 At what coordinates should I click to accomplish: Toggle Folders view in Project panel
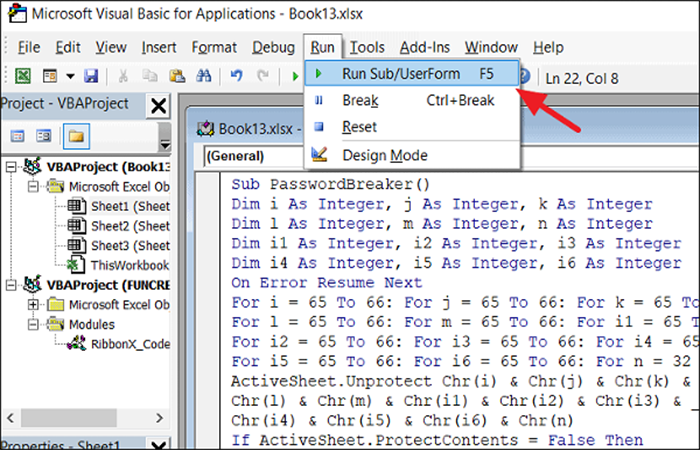click(76, 136)
